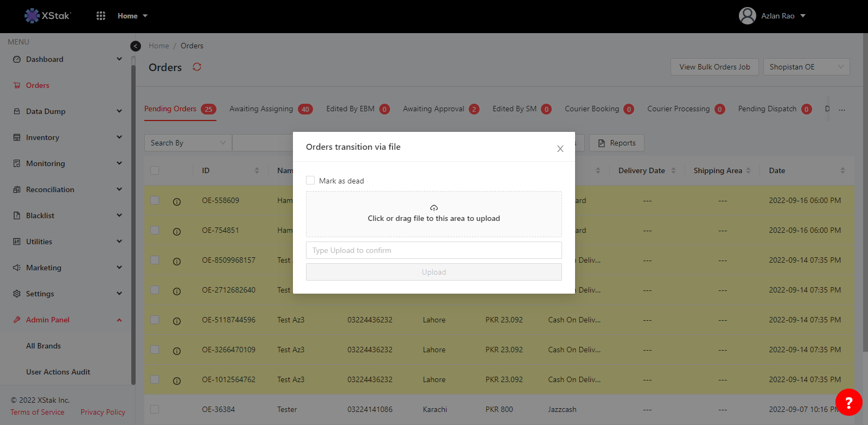Screen dimensions: 868x425
Task: Expand the Inventory menu in sidebar
Action: [67, 137]
